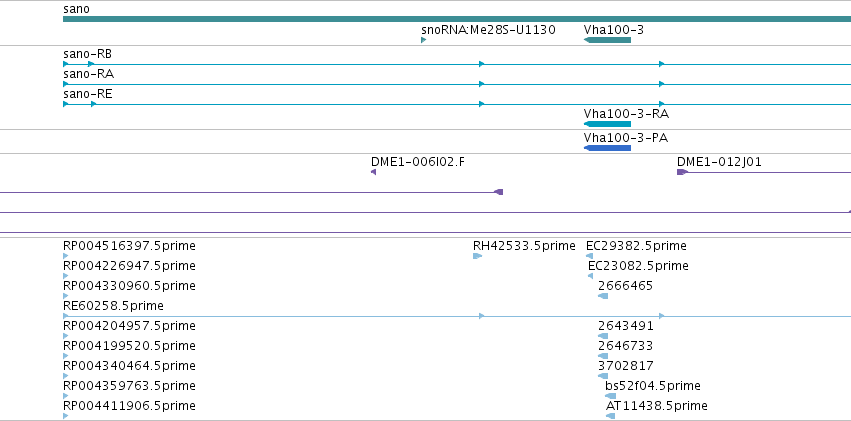The image size is (851, 421).
Task: Click the EC29382.5prime EST marker
Action: tap(589, 256)
